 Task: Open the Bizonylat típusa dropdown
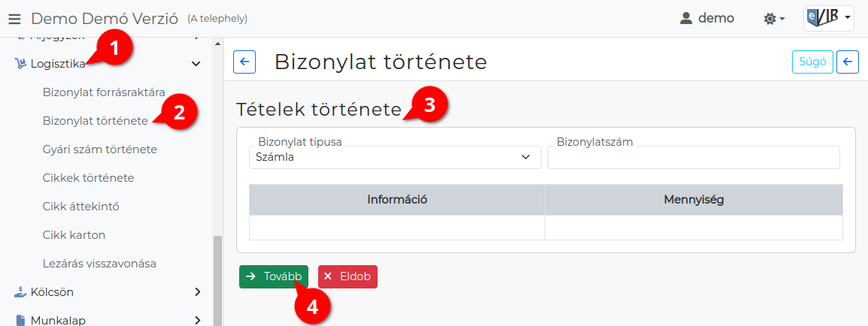click(x=395, y=158)
